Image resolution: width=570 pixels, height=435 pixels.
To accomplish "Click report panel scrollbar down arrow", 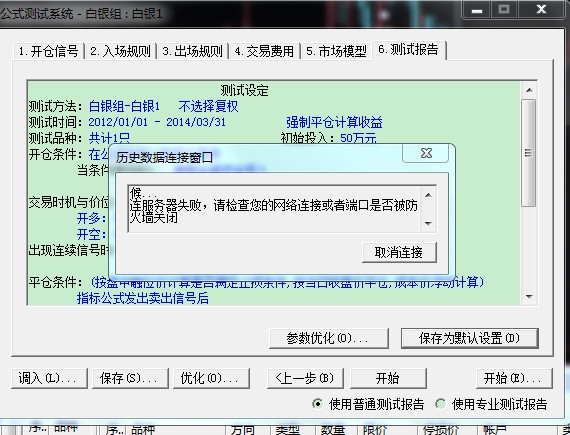I will click(x=529, y=297).
